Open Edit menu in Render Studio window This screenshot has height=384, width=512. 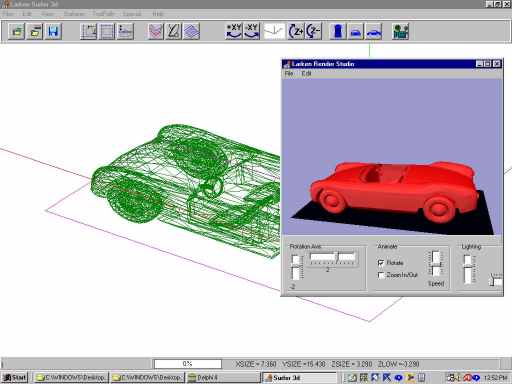(306, 73)
